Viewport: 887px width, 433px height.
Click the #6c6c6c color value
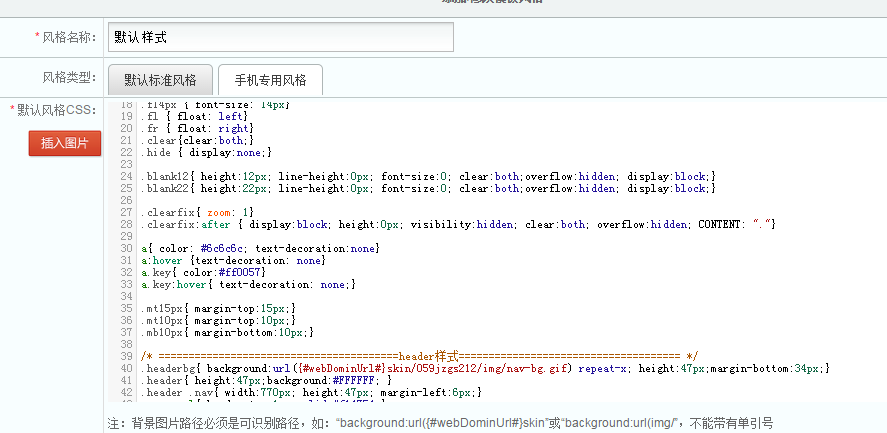pos(219,248)
